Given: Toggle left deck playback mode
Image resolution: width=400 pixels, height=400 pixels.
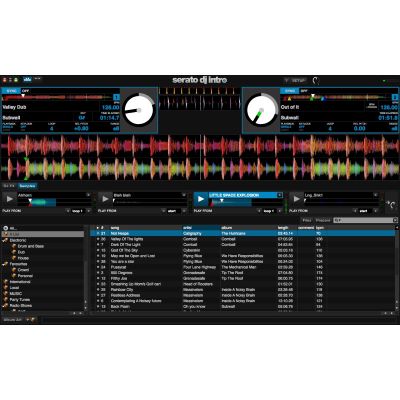Looking at the screenshot, I should click(8, 126).
